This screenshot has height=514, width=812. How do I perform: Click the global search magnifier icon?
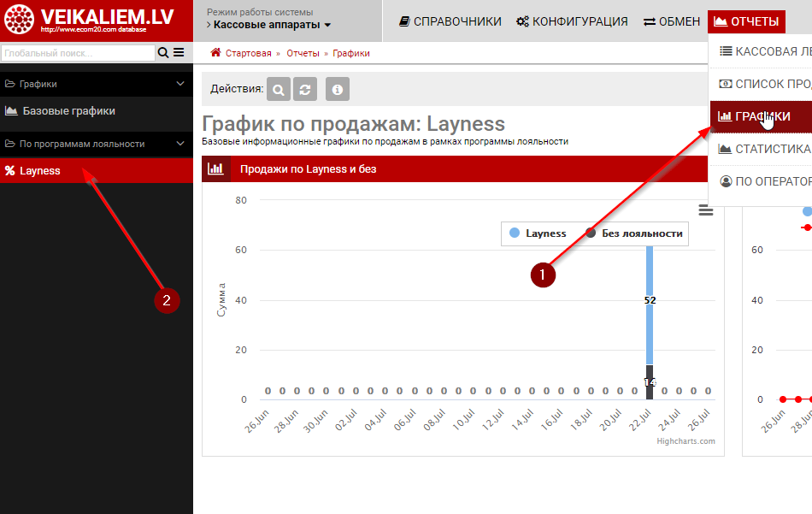pyautogui.click(x=163, y=53)
